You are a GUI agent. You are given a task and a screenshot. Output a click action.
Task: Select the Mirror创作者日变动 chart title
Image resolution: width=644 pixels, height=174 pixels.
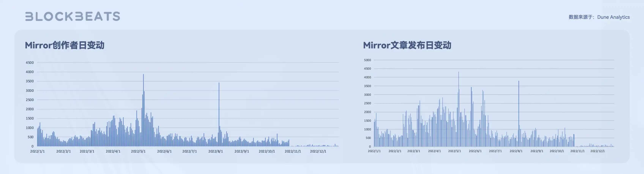point(65,46)
